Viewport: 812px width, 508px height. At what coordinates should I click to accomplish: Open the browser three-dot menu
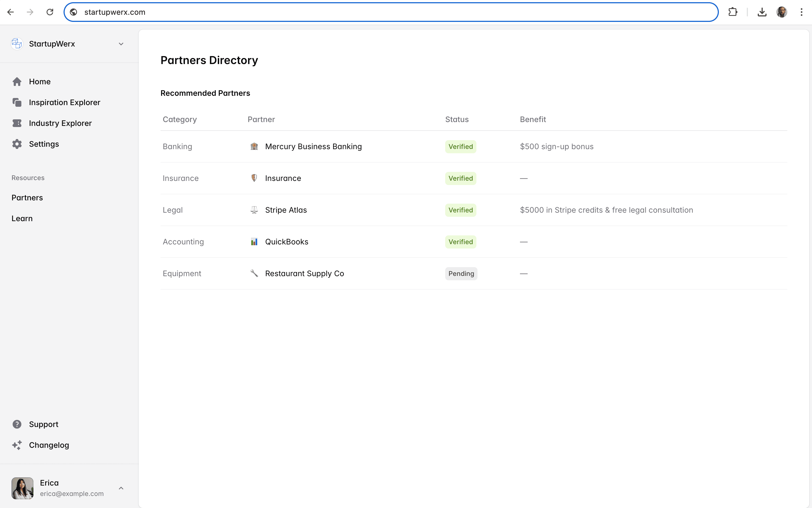pyautogui.click(x=802, y=12)
